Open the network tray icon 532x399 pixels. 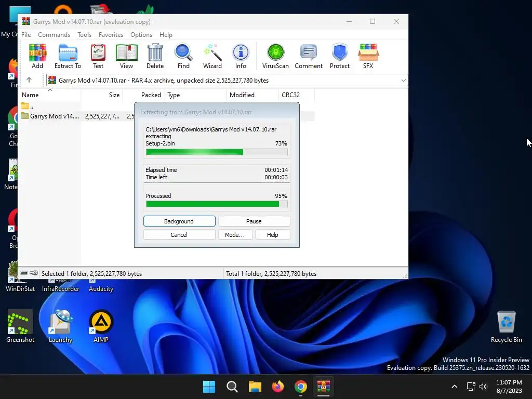click(x=471, y=387)
